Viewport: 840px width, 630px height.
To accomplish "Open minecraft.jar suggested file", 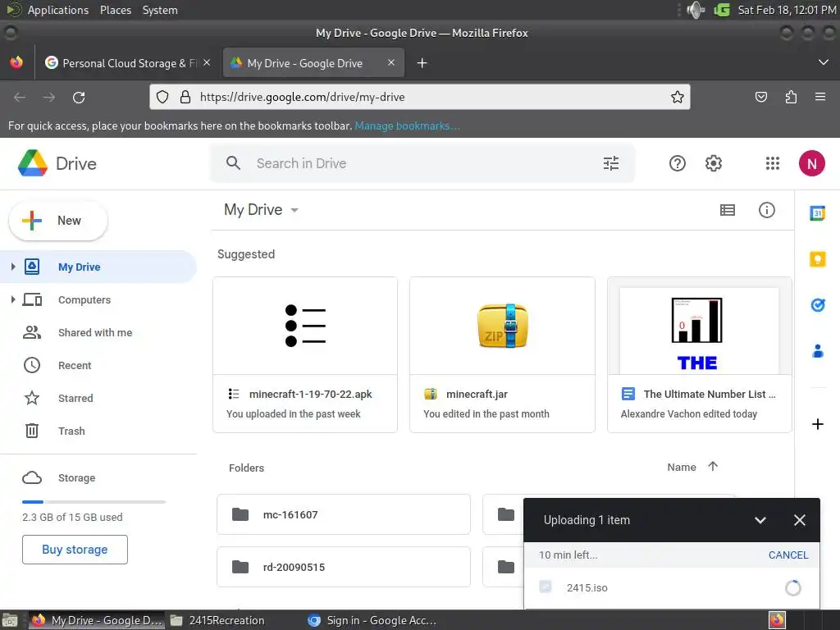I will 502,354.
